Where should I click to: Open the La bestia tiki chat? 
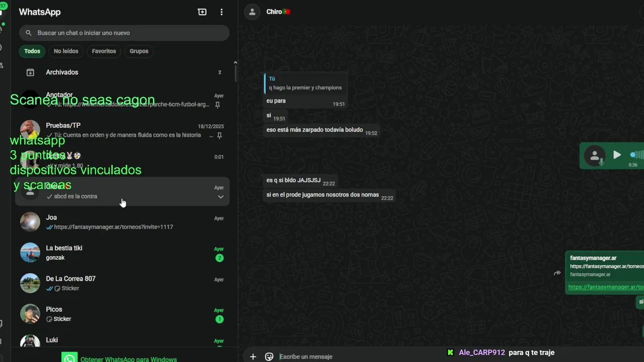(122, 252)
